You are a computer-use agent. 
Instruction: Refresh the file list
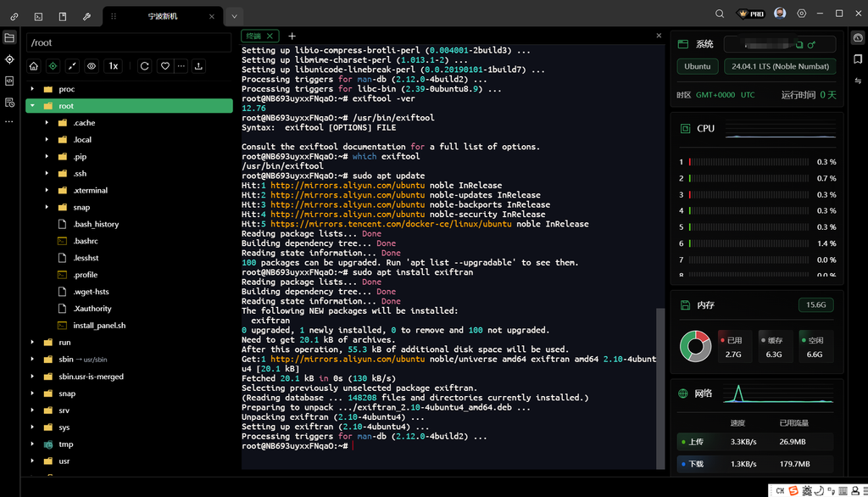pyautogui.click(x=144, y=66)
